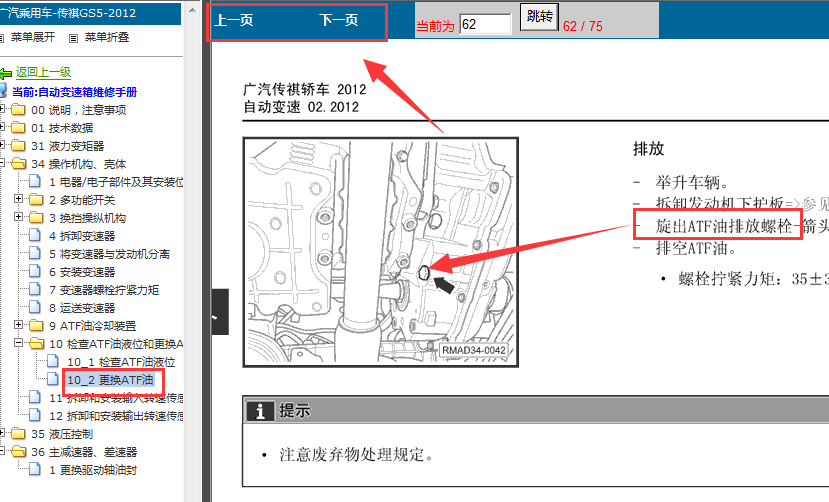829x502 pixels.
Task: Expand all menus with 菜单展开
Action: (x=33, y=37)
